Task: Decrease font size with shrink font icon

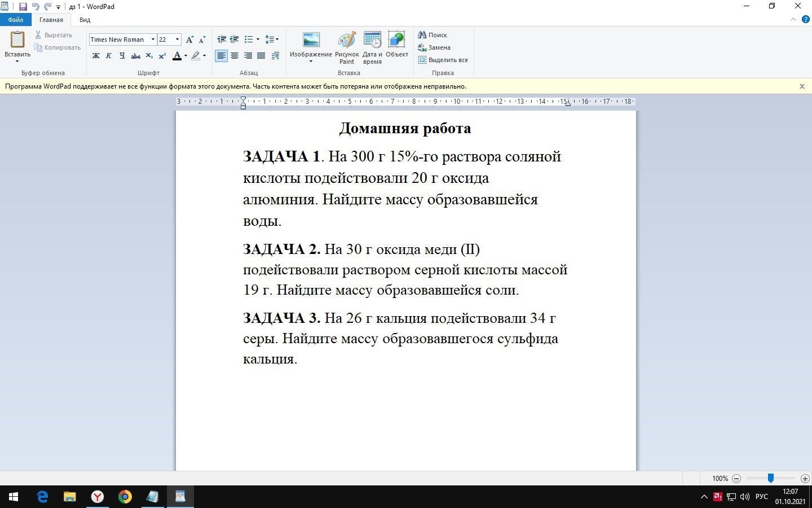Action: (x=202, y=40)
